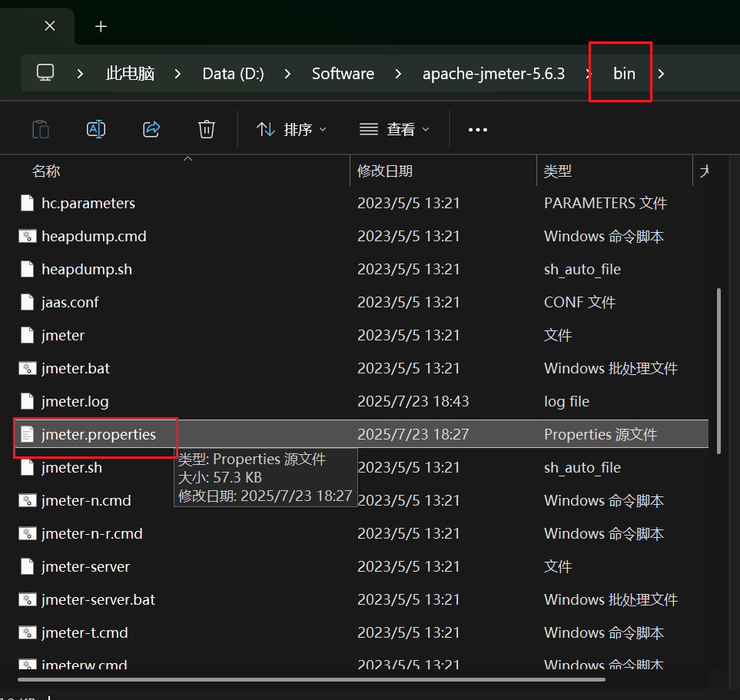Click the jaas.conf file icon

28,302
